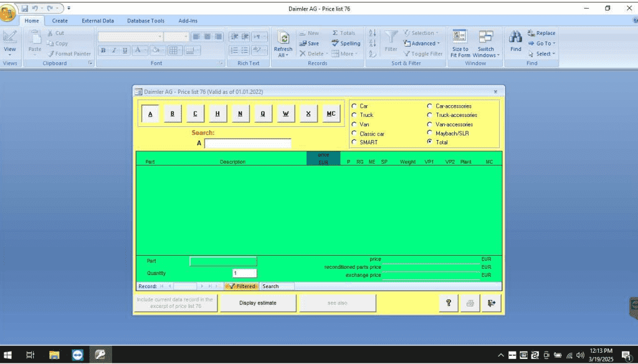638x364 pixels.
Task: Click the Display estimate button
Action: point(258,303)
